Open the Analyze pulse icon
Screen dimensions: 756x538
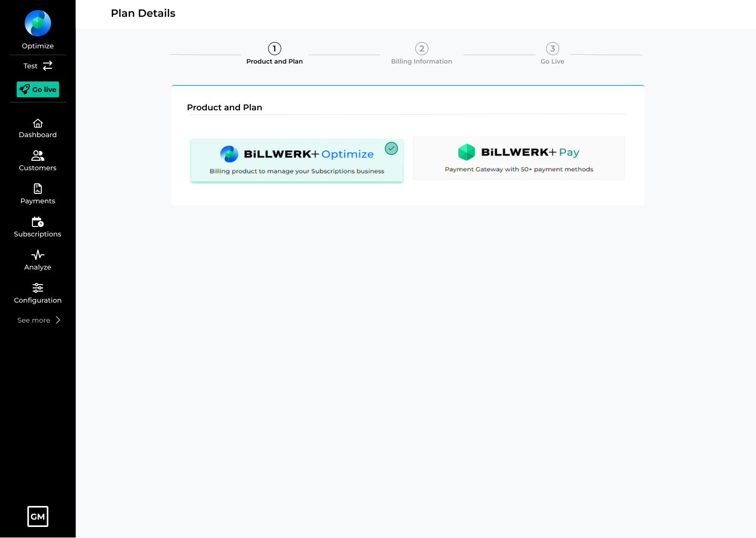pos(38,255)
